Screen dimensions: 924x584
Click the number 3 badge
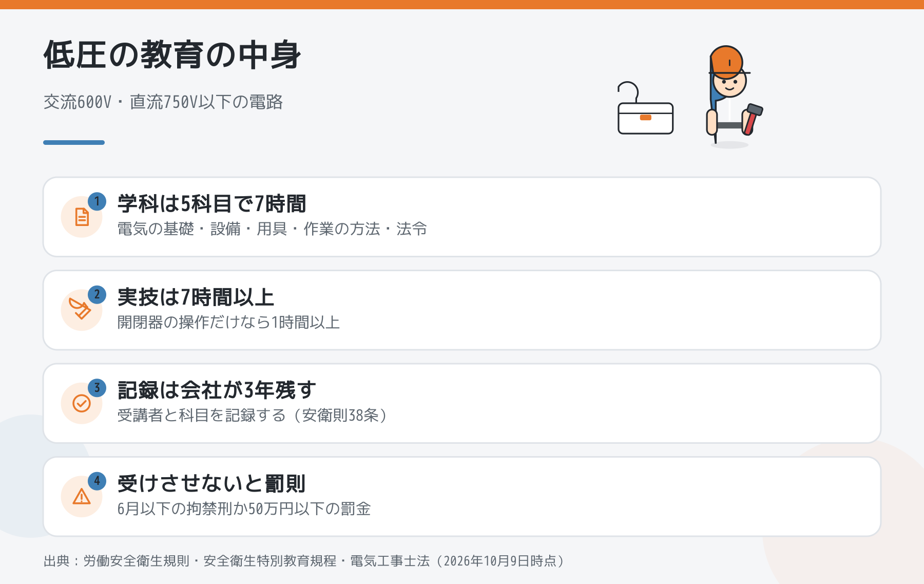(x=97, y=388)
